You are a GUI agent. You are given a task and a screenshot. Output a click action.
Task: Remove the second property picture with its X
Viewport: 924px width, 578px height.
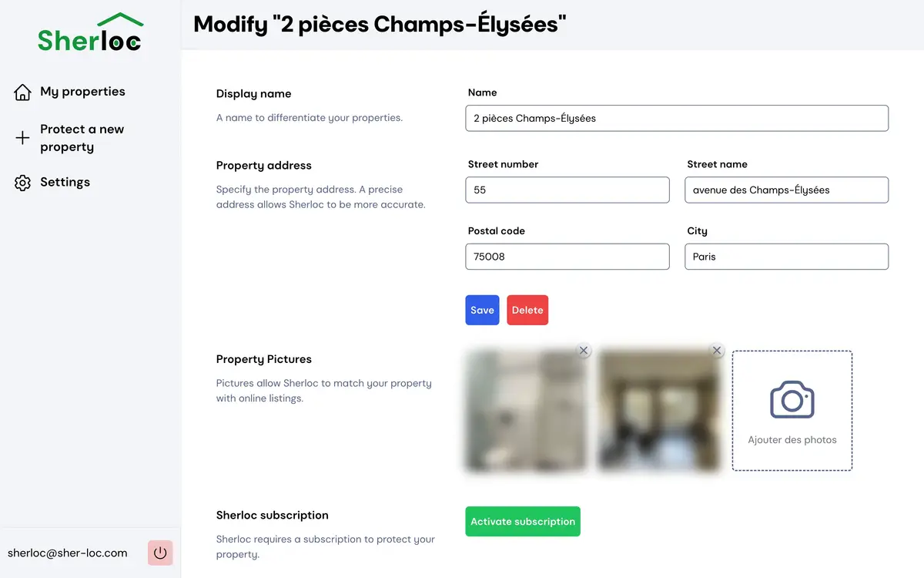pos(717,351)
